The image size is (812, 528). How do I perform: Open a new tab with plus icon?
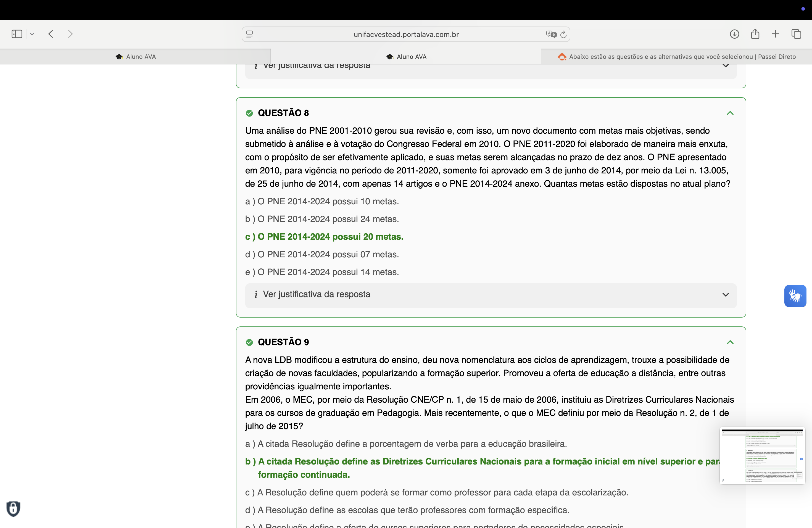775,34
